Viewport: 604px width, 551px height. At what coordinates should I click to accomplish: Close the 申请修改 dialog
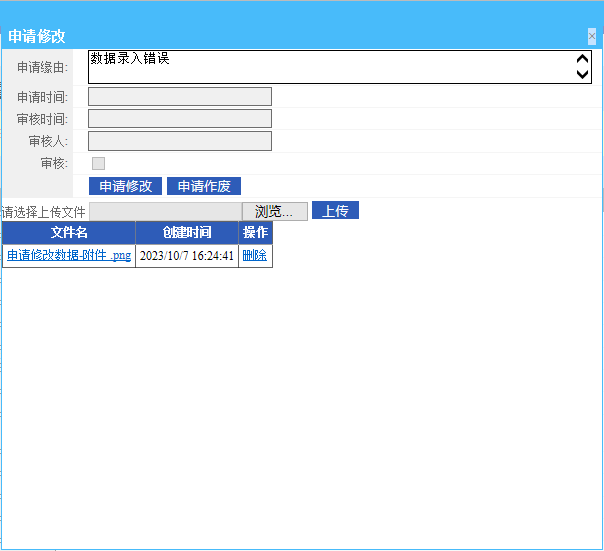click(x=592, y=36)
